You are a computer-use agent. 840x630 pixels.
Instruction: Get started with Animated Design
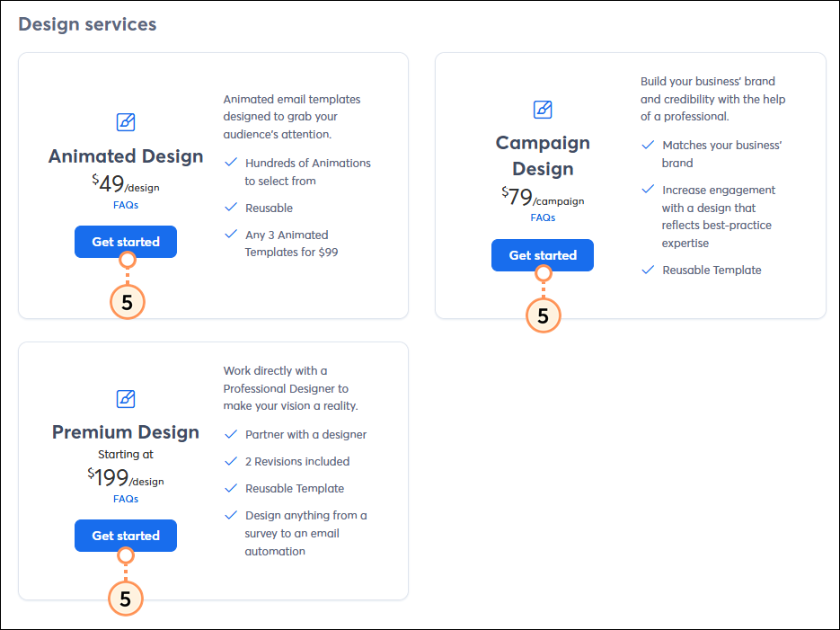point(126,242)
